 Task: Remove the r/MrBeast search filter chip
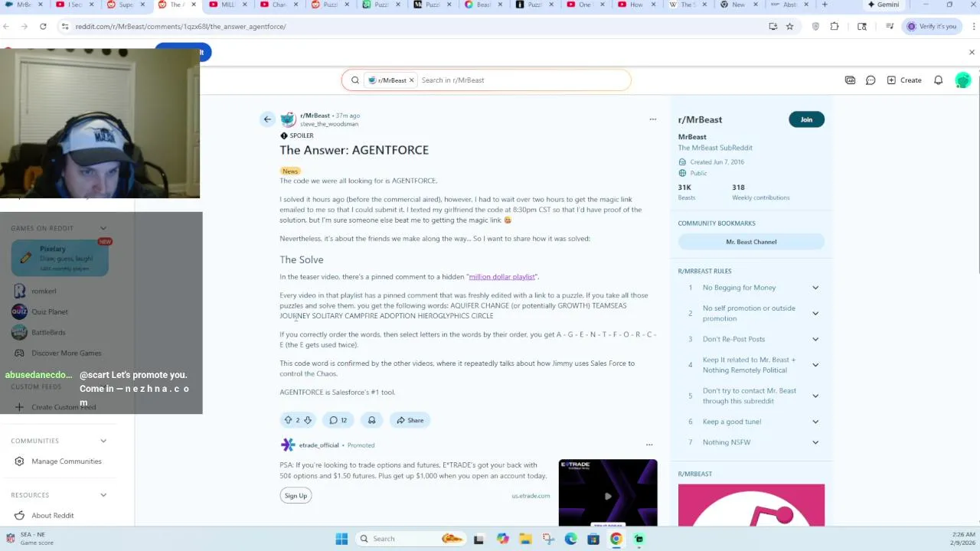[411, 80]
